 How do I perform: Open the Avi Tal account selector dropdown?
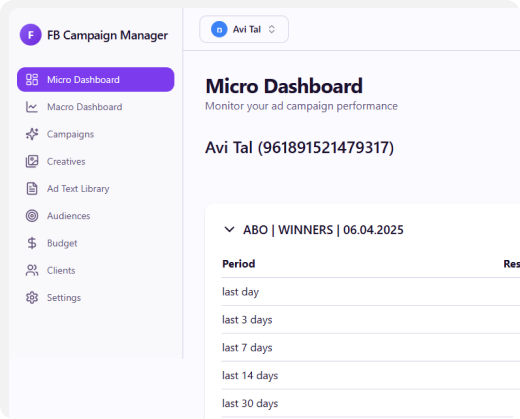point(244,29)
